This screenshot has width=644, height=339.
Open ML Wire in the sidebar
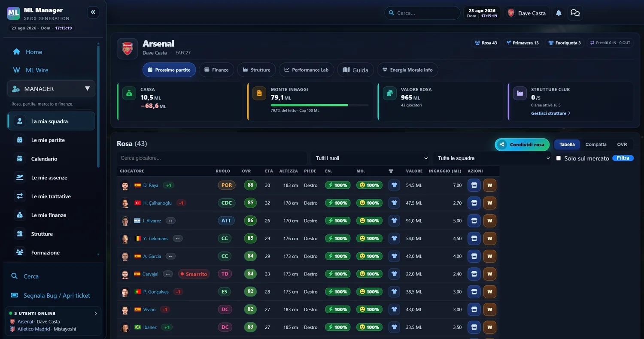click(x=51, y=70)
